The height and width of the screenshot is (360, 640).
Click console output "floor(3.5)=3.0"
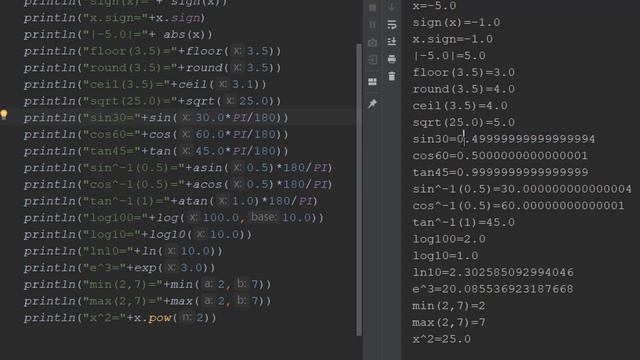464,73
